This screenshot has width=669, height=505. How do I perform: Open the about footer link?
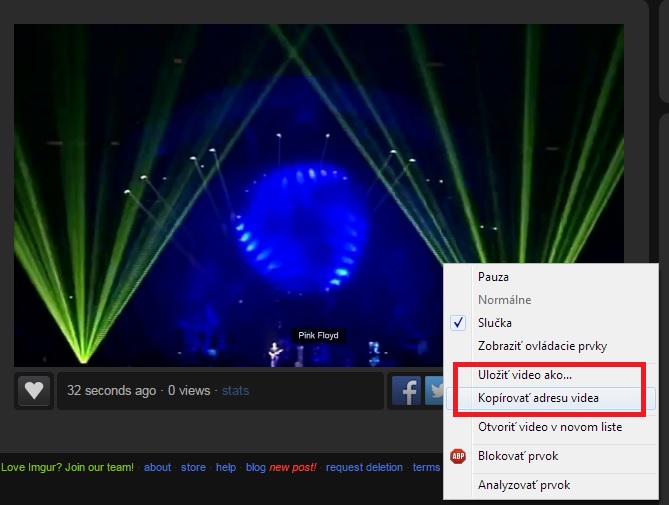[x=157, y=467]
